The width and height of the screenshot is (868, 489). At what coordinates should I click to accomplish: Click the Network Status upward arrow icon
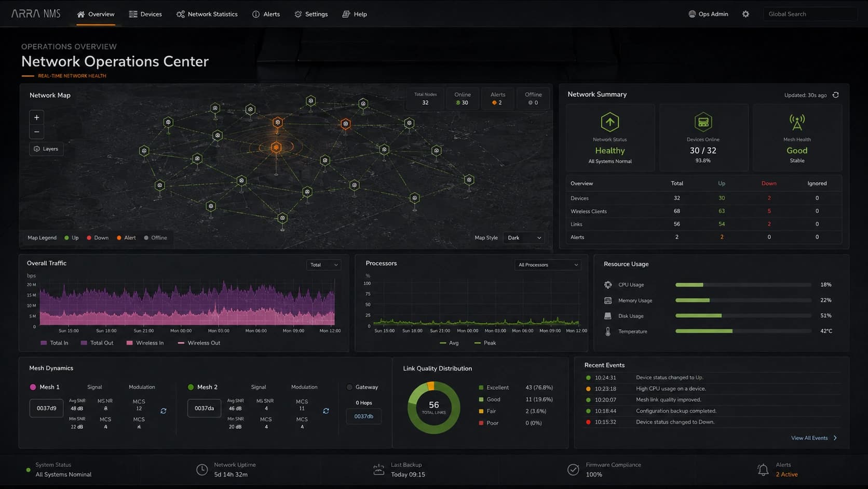(x=610, y=122)
